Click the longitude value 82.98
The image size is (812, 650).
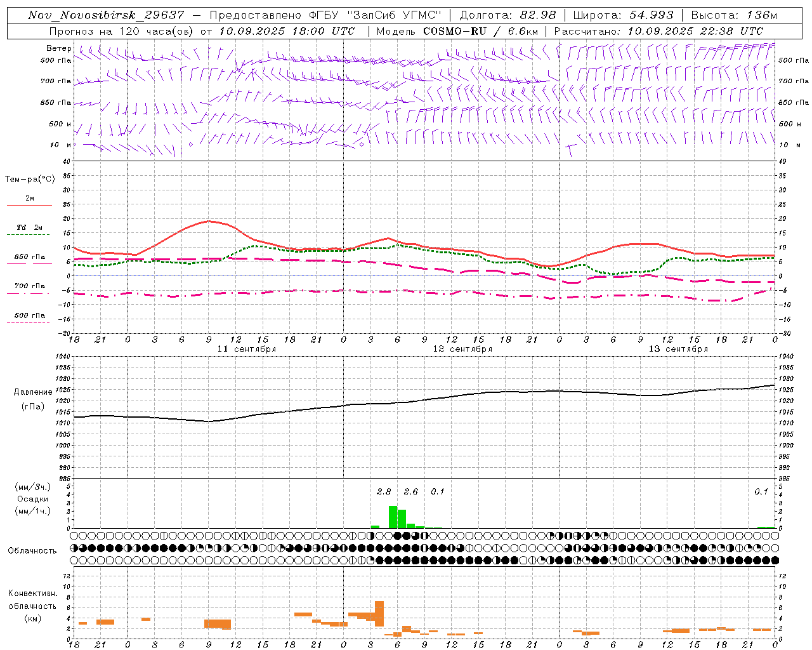click(538, 15)
